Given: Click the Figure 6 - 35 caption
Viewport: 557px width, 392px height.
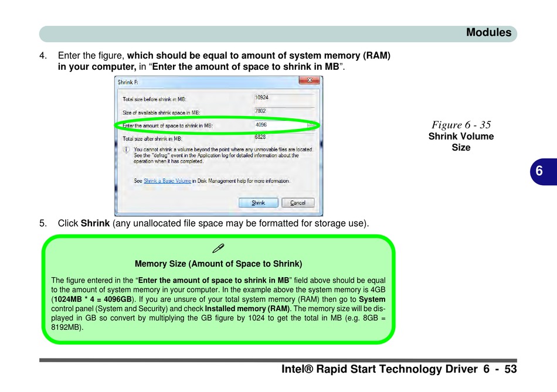Looking at the screenshot, I should pyautogui.click(x=461, y=125).
